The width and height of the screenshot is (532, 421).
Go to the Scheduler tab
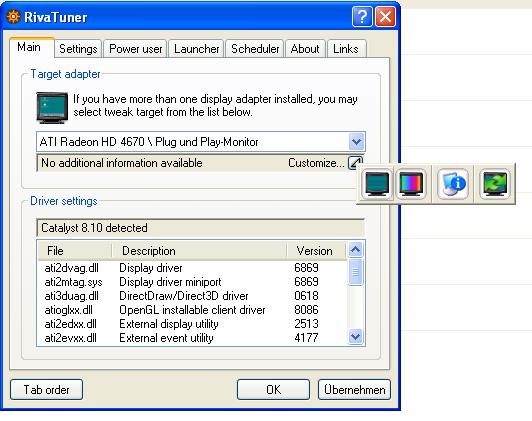click(255, 49)
